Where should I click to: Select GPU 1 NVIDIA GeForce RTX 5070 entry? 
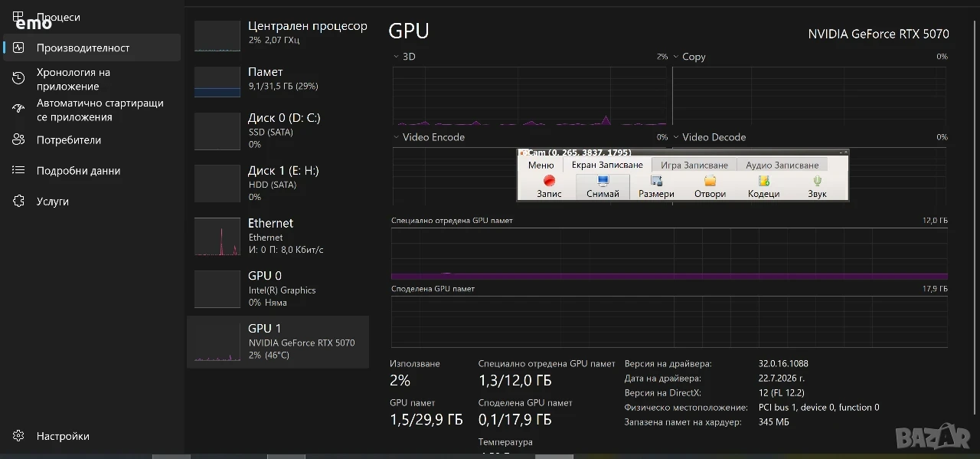click(278, 341)
